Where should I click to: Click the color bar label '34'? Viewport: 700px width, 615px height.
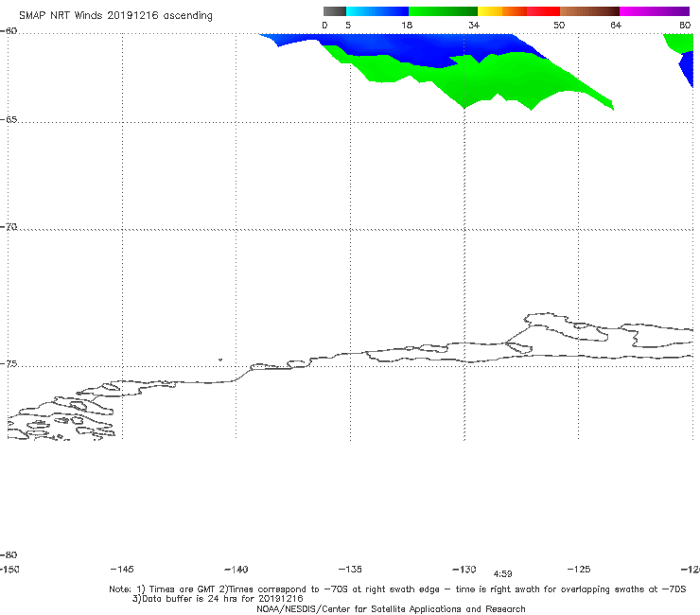coord(474,26)
